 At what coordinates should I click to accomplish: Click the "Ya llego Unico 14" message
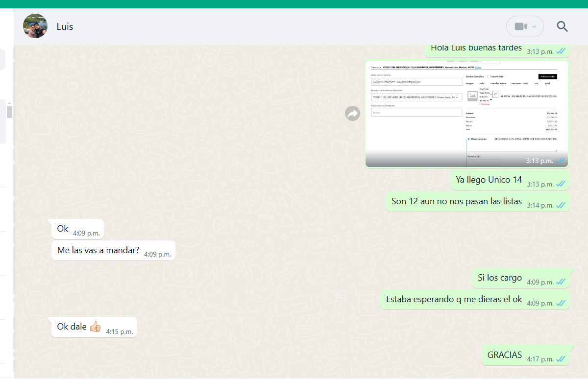coord(489,180)
